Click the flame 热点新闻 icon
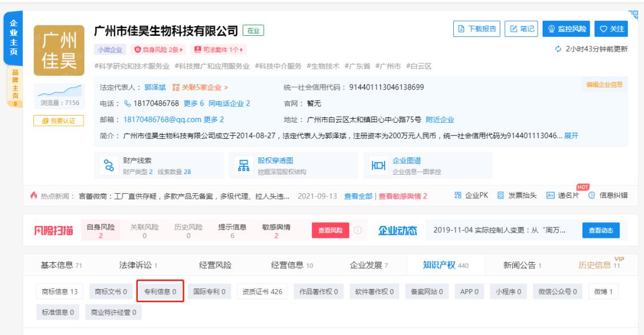644x335 pixels. (33, 196)
